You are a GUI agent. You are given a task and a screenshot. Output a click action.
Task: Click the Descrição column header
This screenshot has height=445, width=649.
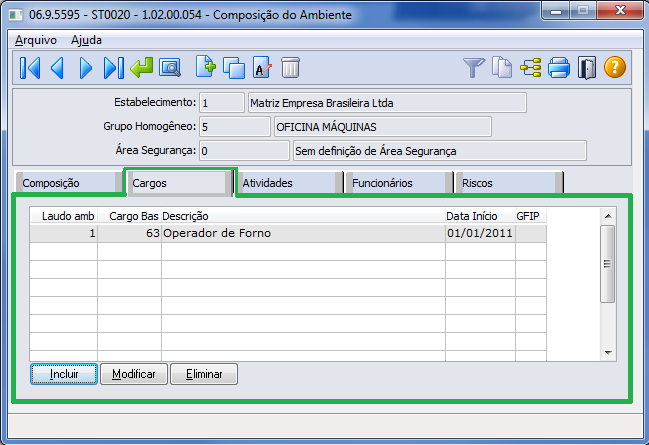click(303, 216)
